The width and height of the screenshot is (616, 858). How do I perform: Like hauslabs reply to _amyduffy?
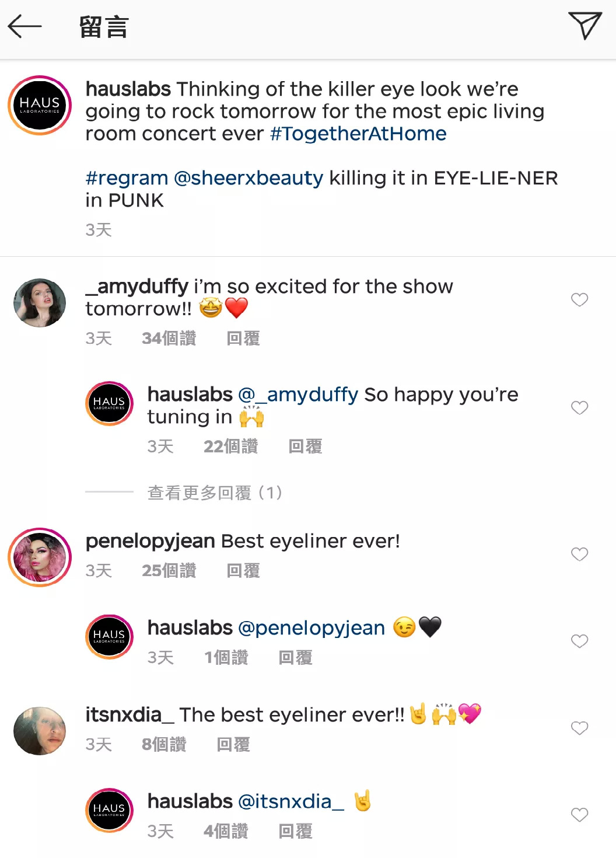579,408
